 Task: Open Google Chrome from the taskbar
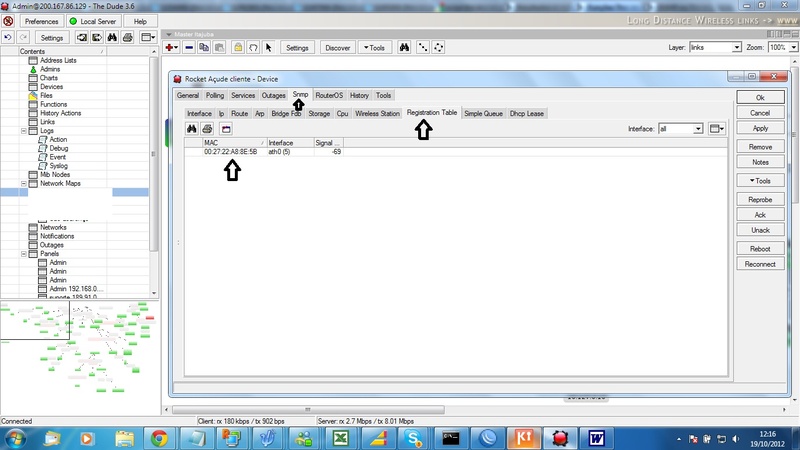(x=159, y=438)
